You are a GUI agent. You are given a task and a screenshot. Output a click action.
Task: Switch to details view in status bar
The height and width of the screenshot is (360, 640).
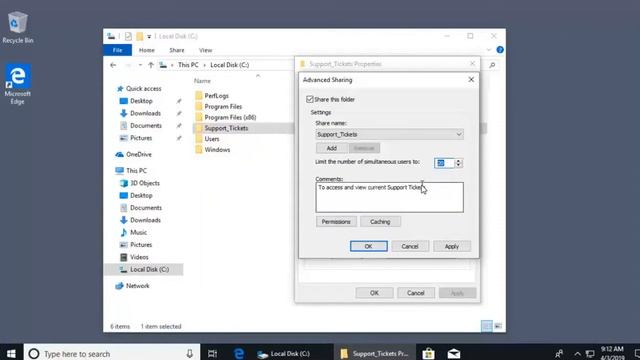click(x=487, y=326)
